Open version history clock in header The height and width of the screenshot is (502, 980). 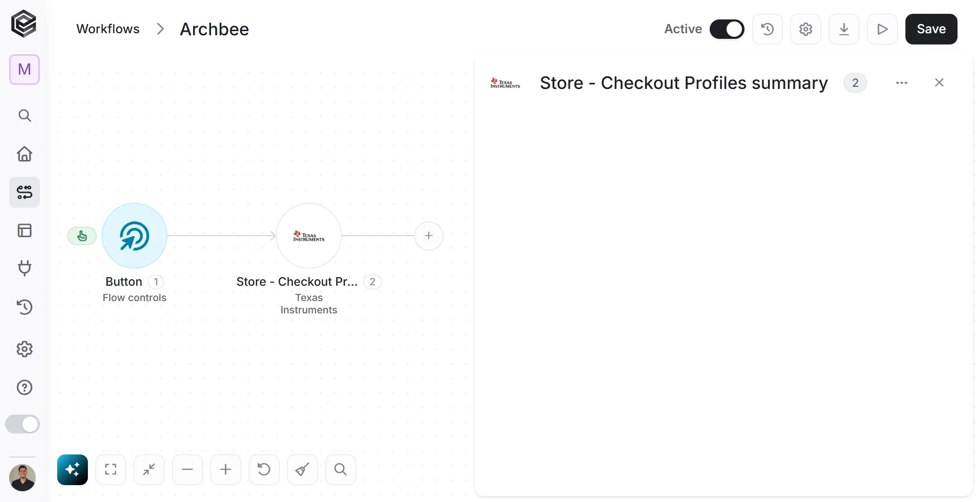pyautogui.click(x=767, y=29)
